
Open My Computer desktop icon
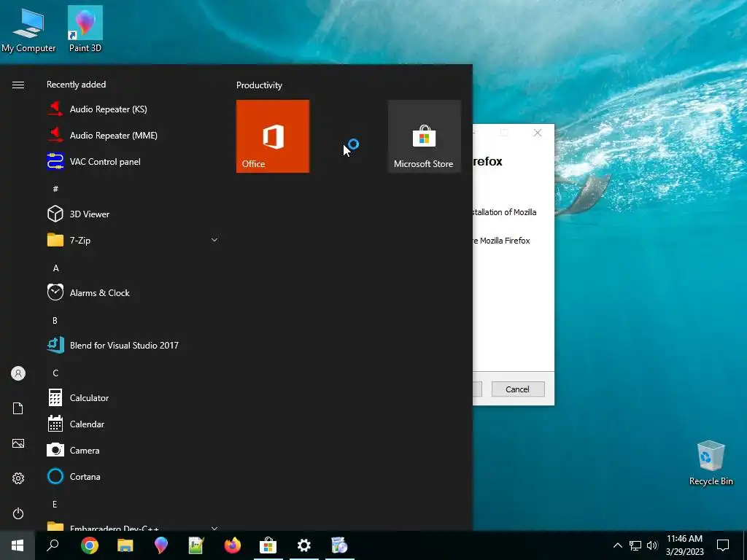28,29
